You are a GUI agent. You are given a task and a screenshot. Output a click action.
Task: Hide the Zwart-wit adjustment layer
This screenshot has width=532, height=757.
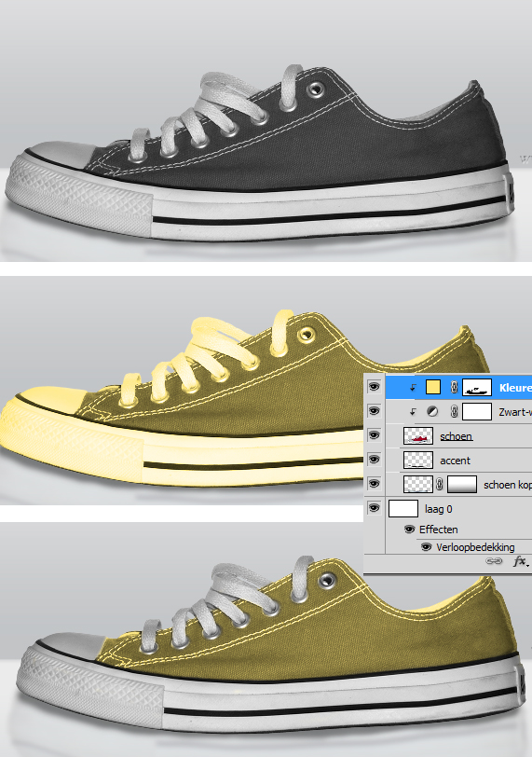pos(374,411)
